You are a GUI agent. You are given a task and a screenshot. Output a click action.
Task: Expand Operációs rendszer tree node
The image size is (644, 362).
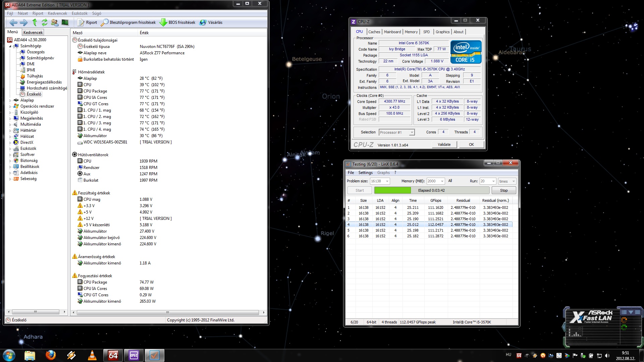point(10,106)
